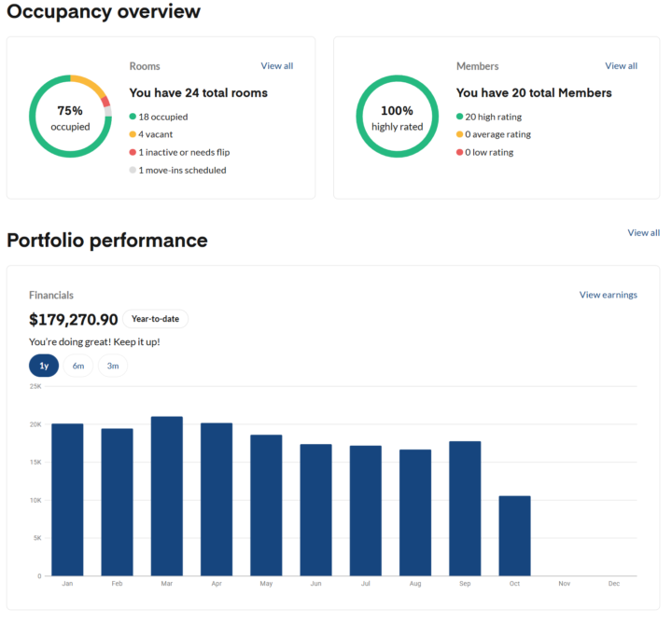672x623 pixels.
Task: Click the yellow vacant rooms legend dot
Action: point(133,134)
